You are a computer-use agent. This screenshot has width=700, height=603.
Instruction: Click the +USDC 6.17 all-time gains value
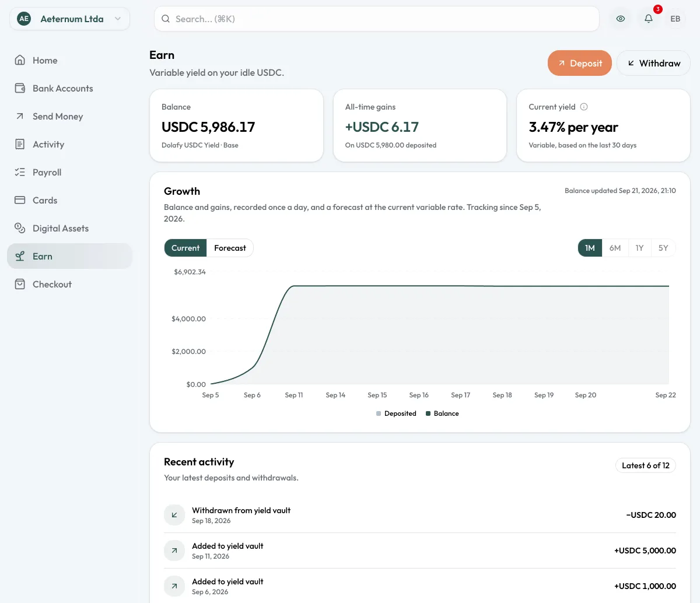pyautogui.click(x=382, y=127)
